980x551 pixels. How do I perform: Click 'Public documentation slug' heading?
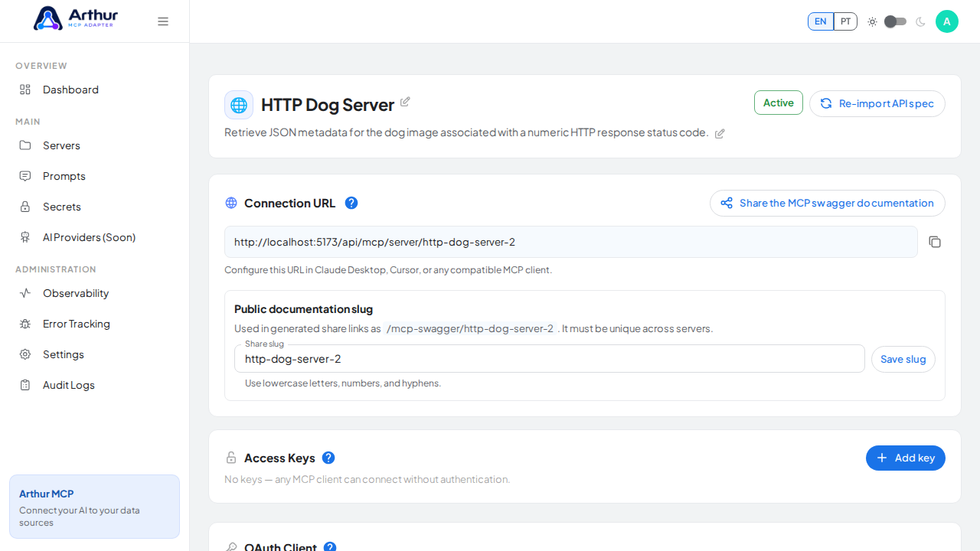point(303,309)
